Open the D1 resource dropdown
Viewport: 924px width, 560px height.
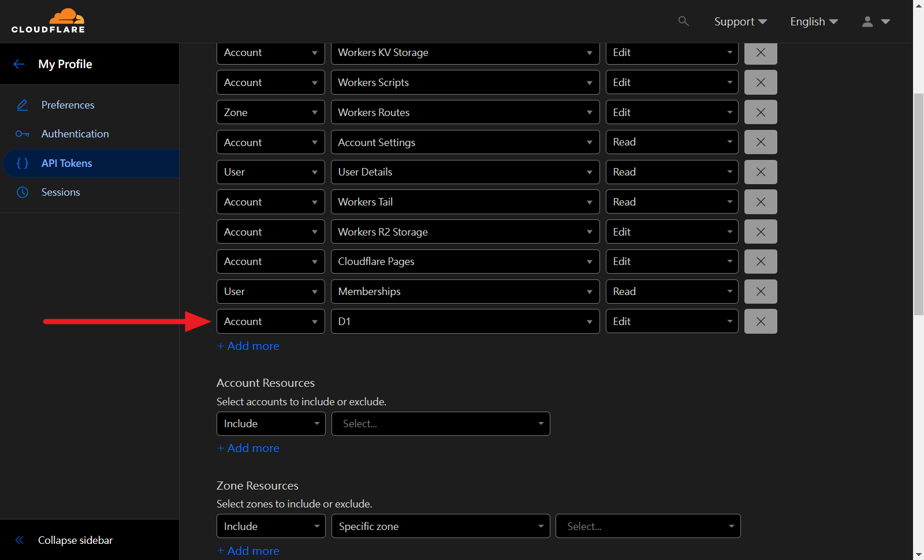(x=465, y=322)
